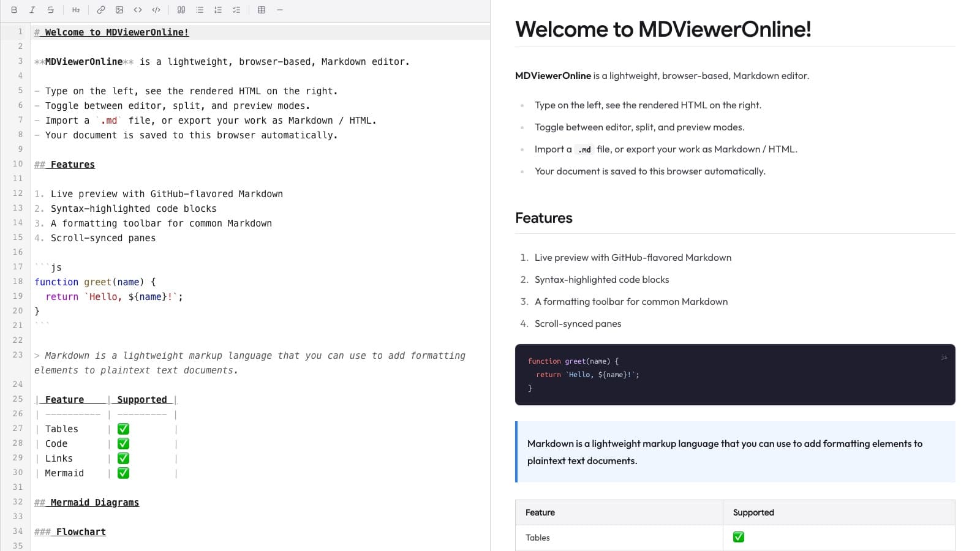This screenshot has width=980, height=551.
Task: Click 'Live preview with GitHub-flavored Markdown' in preview
Action: pyautogui.click(x=633, y=258)
